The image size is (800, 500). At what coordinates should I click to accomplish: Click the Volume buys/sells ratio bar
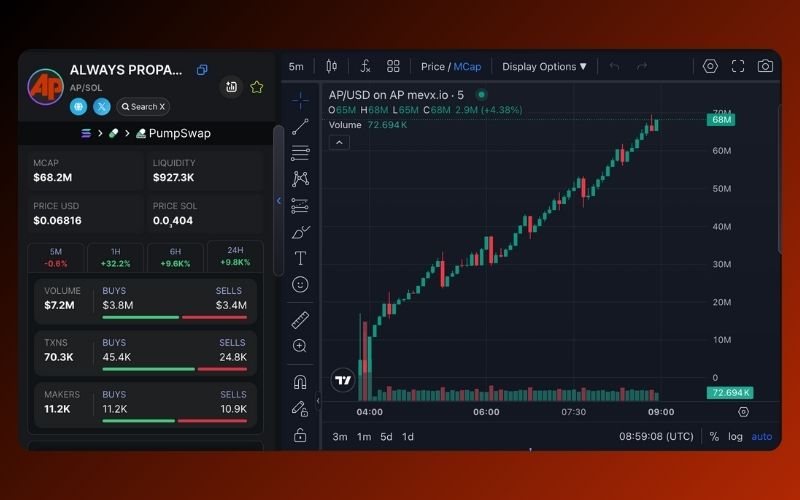tap(174, 317)
